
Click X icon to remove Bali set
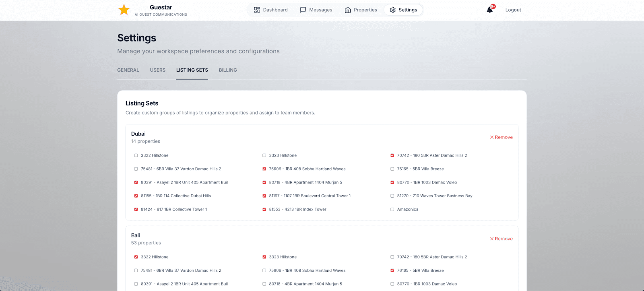[x=492, y=239]
